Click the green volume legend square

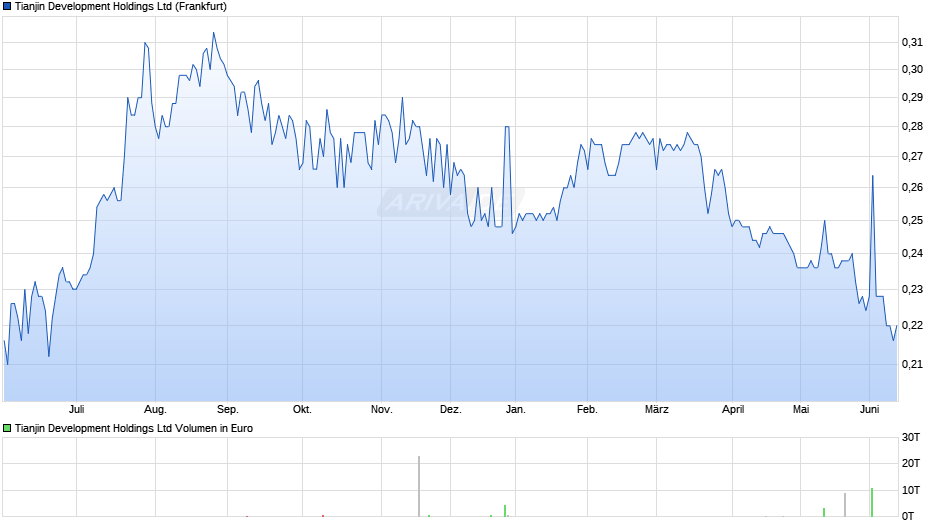[x=7, y=428]
